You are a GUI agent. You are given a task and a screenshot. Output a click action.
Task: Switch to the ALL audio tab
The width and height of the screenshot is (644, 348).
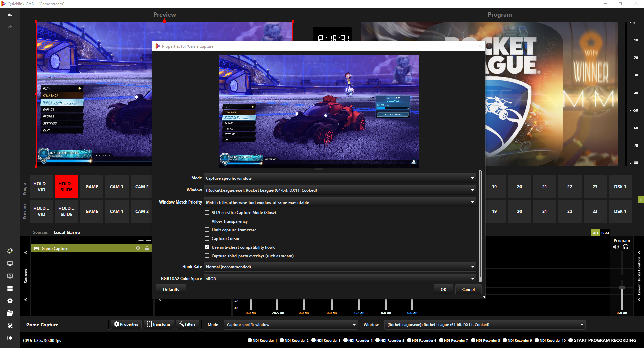596,233
